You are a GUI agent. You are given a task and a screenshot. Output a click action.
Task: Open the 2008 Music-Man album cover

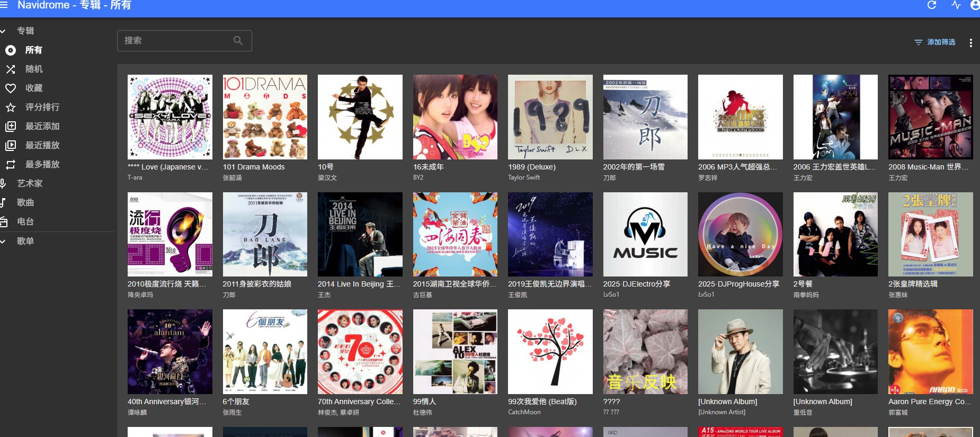tap(931, 117)
